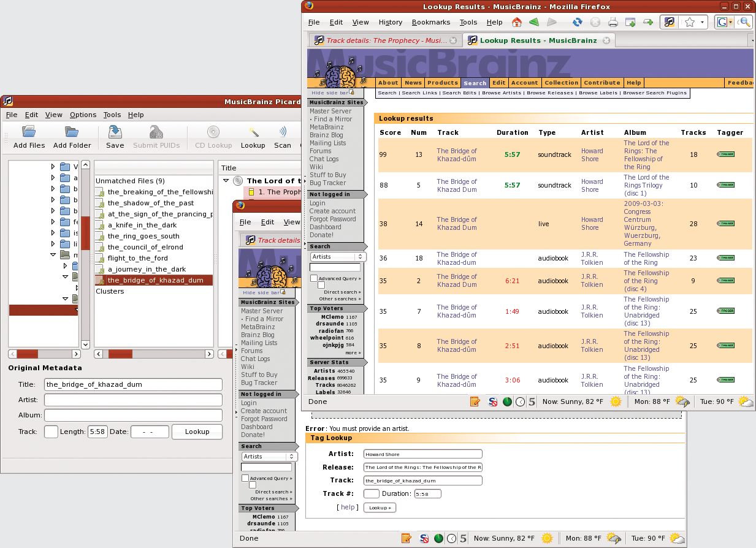The image size is (756, 548).
Task: Click the Scan icon in Picard toolbar
Action: pyautogui.click(x=283, y=131)
